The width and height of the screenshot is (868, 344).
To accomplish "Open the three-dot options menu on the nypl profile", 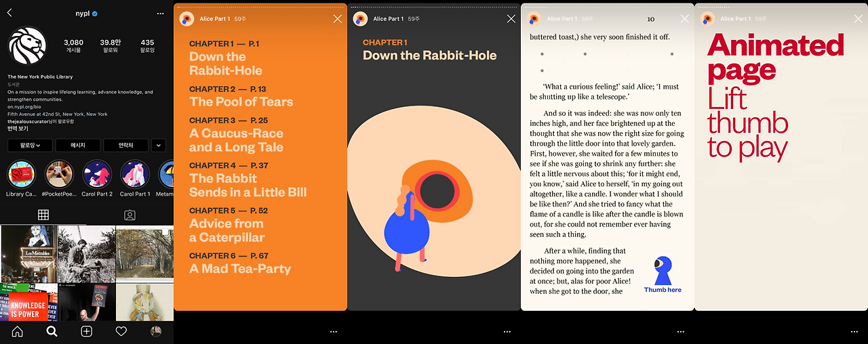I will pyautogui.click(x=160, y=14).
